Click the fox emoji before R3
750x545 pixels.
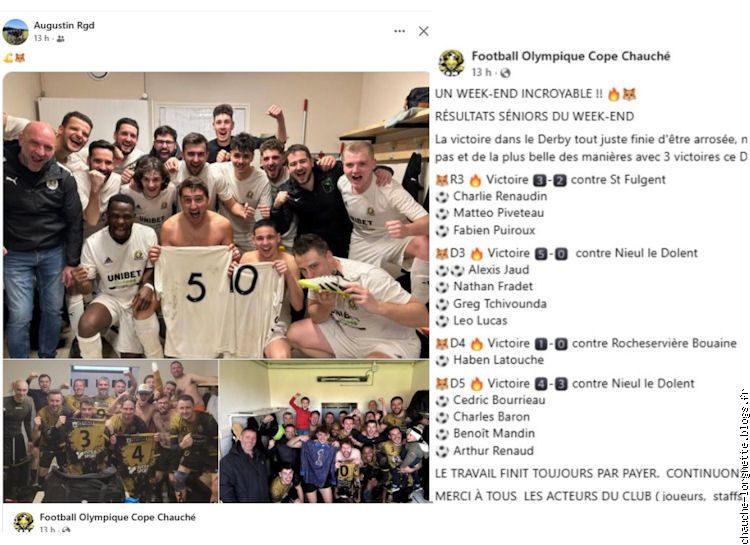pyautogui.click(x=442, y=180)
